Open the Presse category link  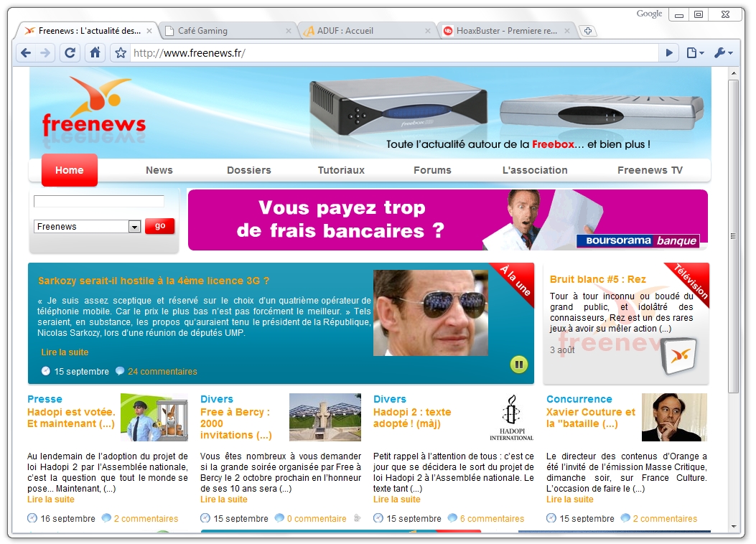[x=45, y=399]
